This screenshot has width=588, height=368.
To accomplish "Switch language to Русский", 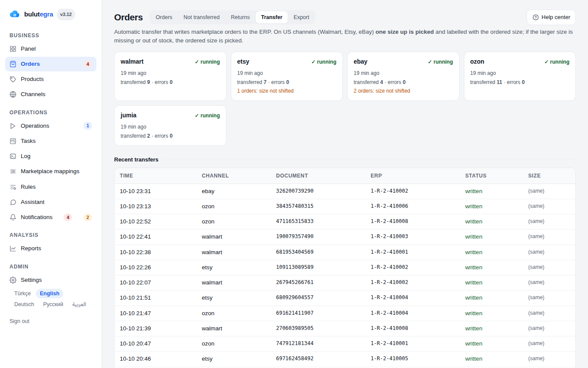I will pyautogui.click(x=53, y=304).
